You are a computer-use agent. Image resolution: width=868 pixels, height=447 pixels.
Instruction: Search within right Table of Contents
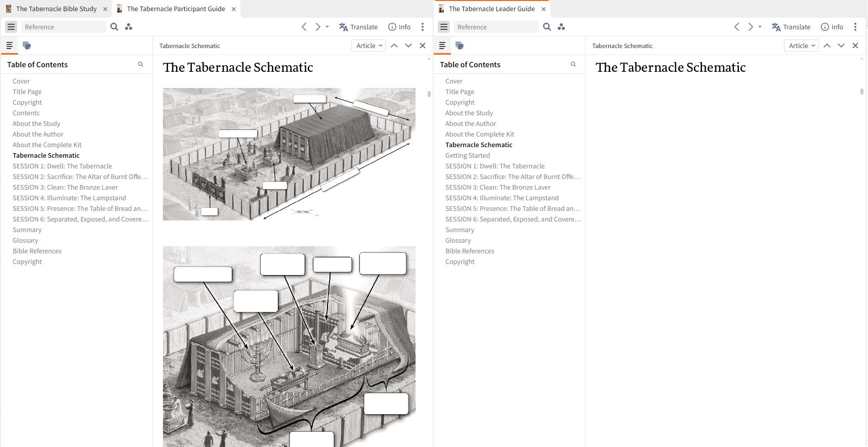click(x=573, y=64)
